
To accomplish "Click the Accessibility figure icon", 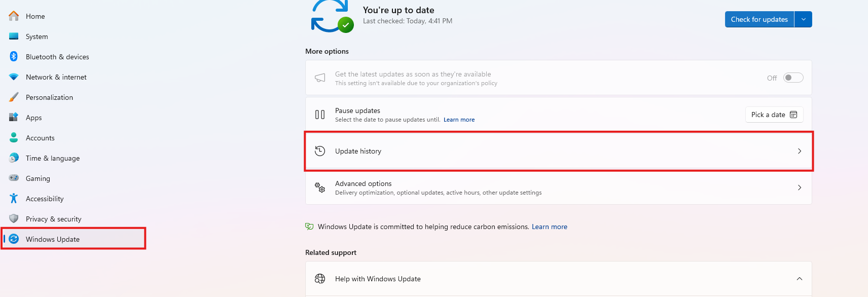I will pos(14,198).
